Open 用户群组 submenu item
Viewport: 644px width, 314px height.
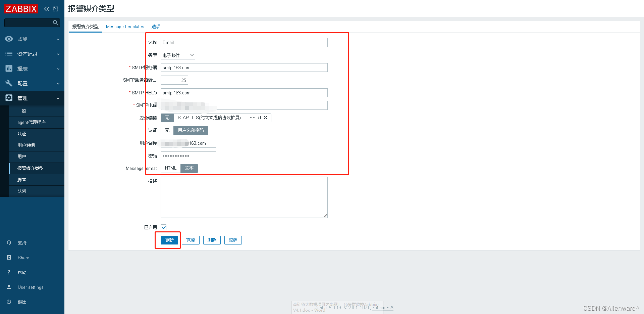coord(37,145)
